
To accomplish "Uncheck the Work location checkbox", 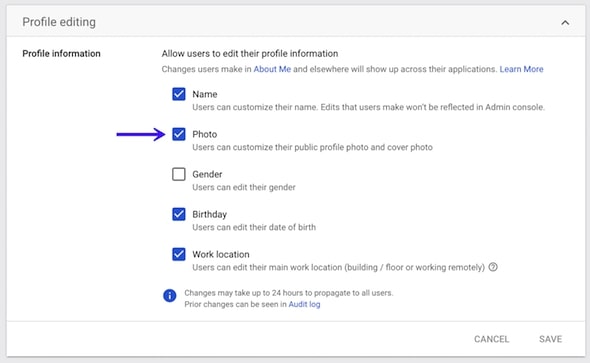I will (x=179, y=254).
